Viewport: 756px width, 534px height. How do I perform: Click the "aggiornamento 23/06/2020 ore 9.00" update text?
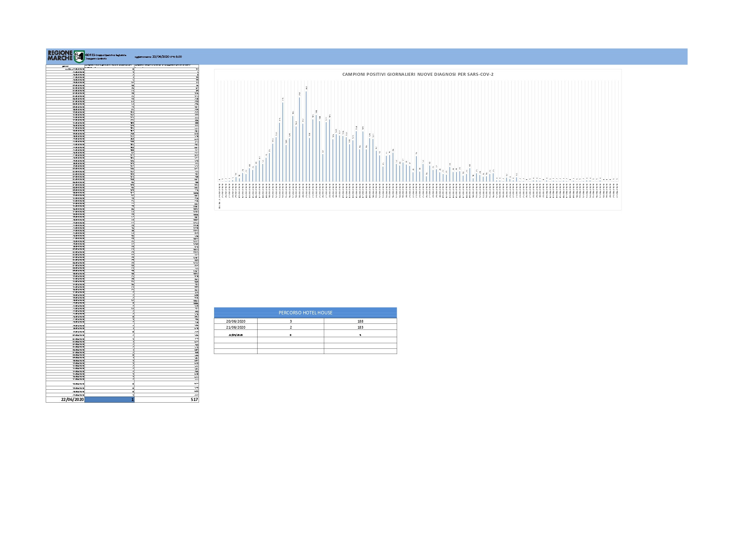click(x=158, y=56)
